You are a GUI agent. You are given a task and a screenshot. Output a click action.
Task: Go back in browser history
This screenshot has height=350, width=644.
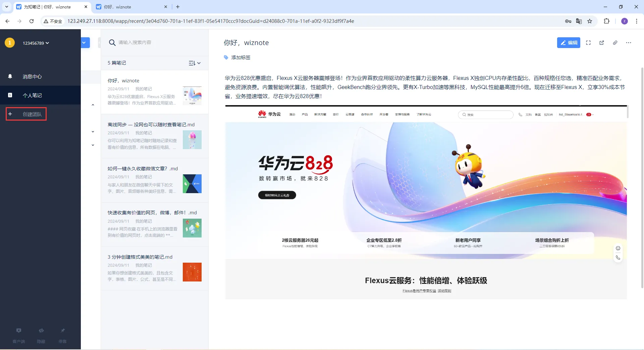click(x=7, y=21)
